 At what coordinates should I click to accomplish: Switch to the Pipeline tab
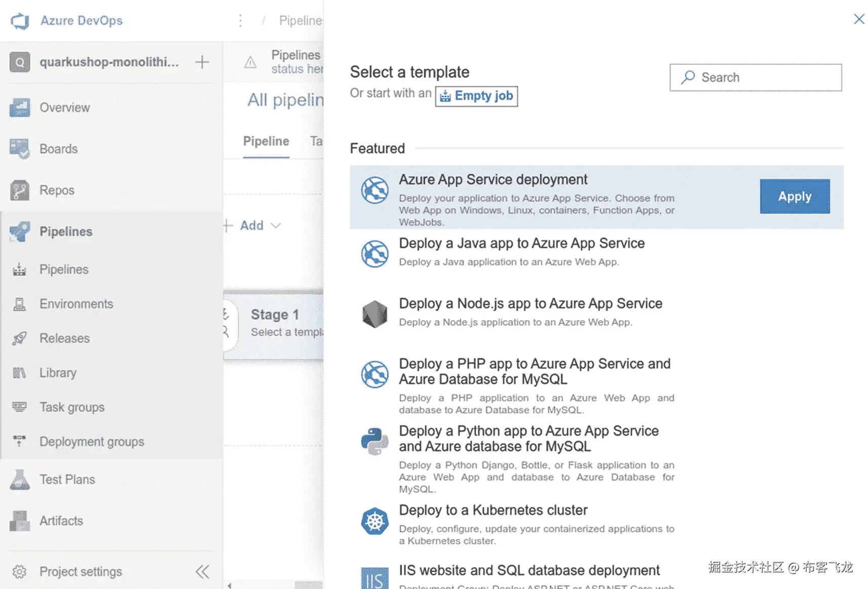tap(266, 141)
